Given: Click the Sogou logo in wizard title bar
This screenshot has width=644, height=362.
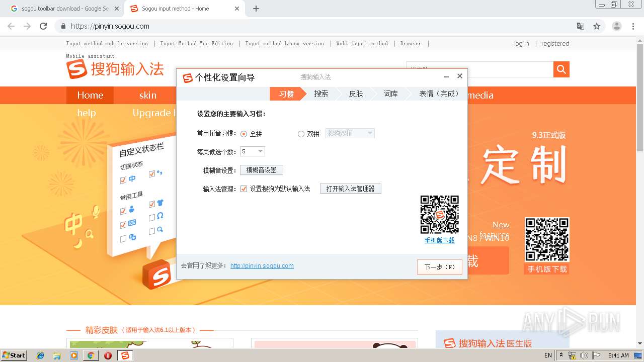Looking at the screenshot, I should click(188, 77).
